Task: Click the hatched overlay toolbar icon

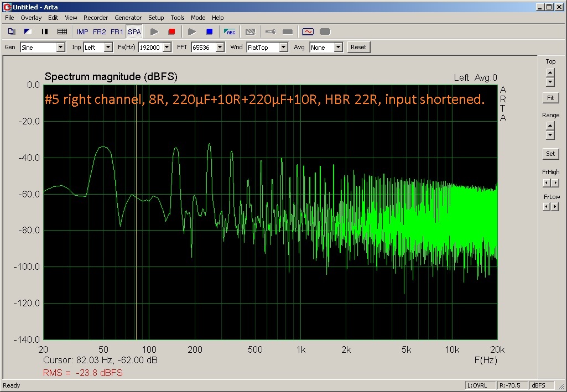Action: click(x=250, y=32)
